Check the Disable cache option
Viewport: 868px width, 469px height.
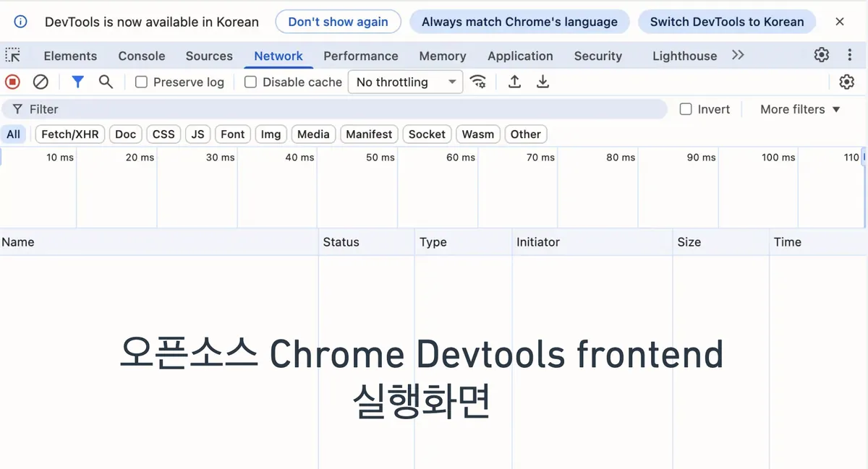(x=251, y=82)
